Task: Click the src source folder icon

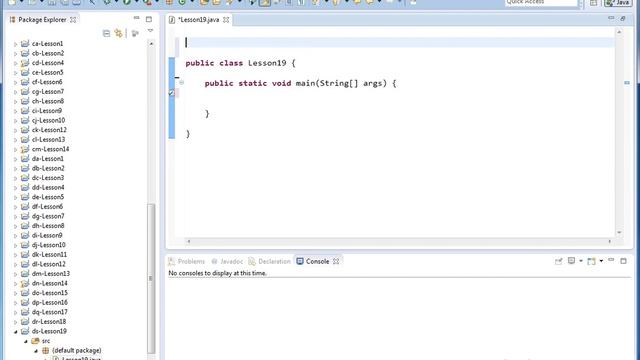Action: (35, 340)
